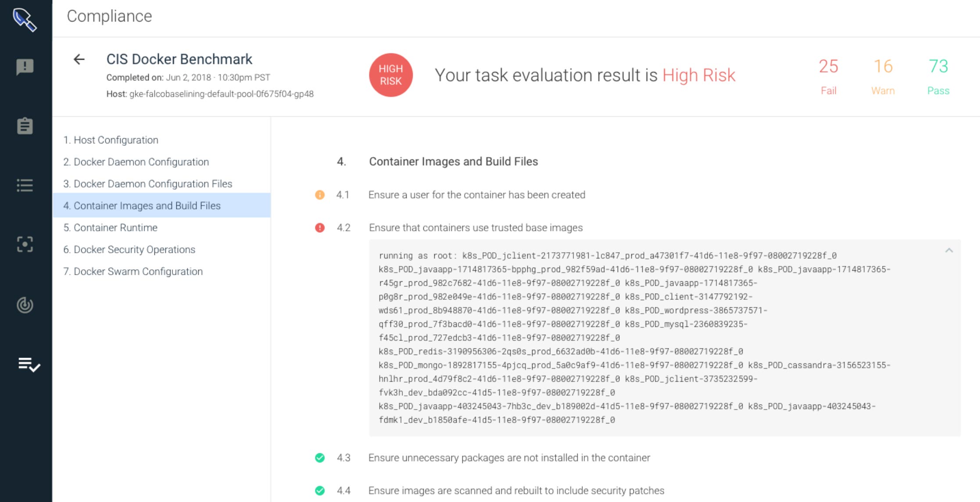Click the High Risk result text
The width and height of the screenshot is (980, 502).
tap(699, 75)
